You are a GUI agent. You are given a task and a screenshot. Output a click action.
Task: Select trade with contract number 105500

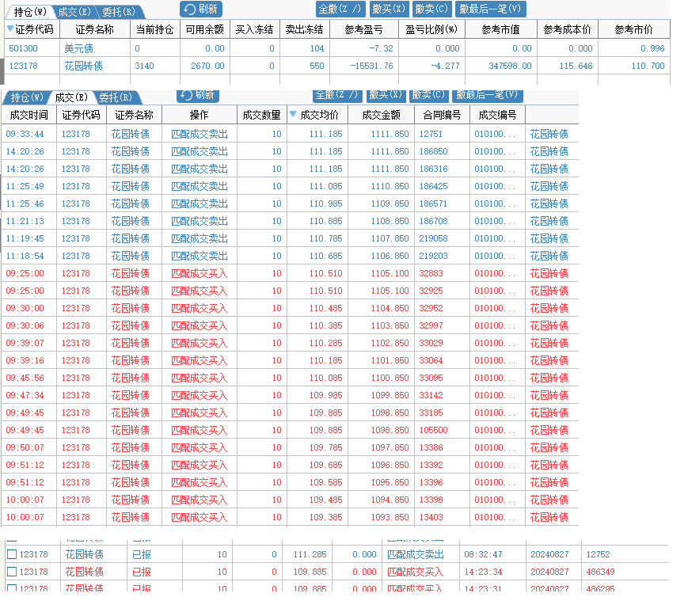[290, 430]
